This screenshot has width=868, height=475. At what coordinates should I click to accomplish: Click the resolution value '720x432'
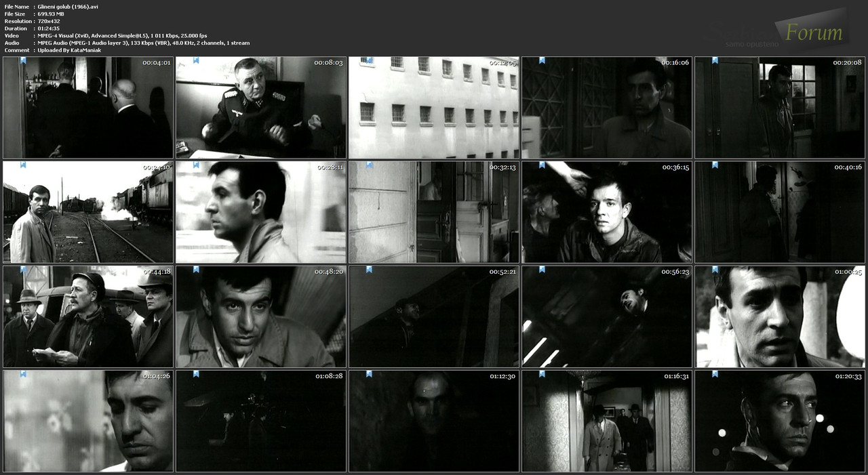(49, 21)
